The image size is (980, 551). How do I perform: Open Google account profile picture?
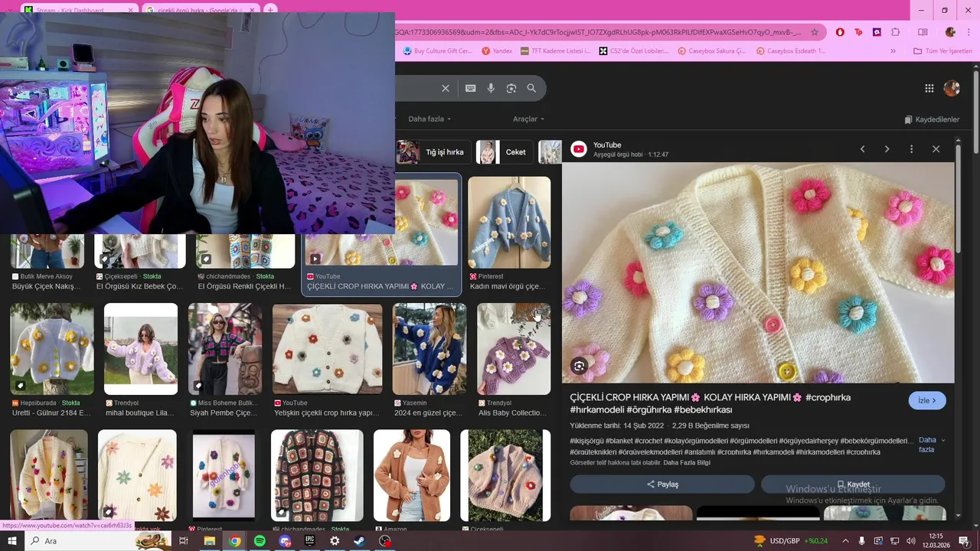(952, 88)
